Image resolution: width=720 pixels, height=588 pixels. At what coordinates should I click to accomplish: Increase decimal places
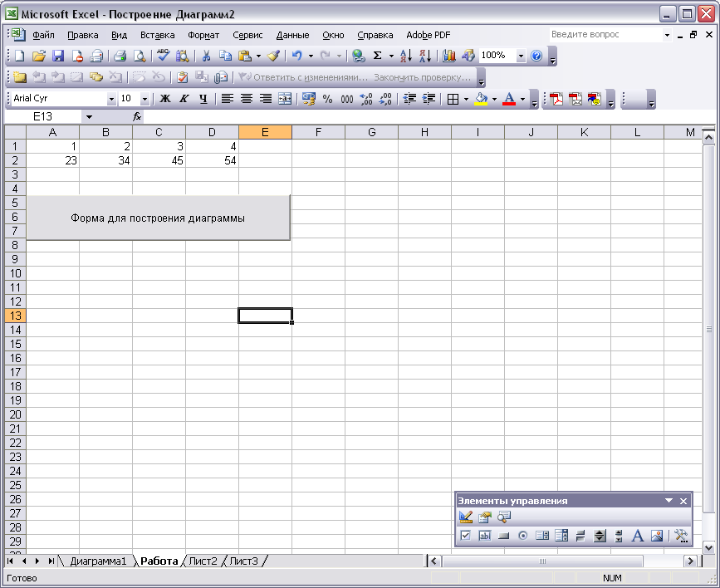coord(366,99)
